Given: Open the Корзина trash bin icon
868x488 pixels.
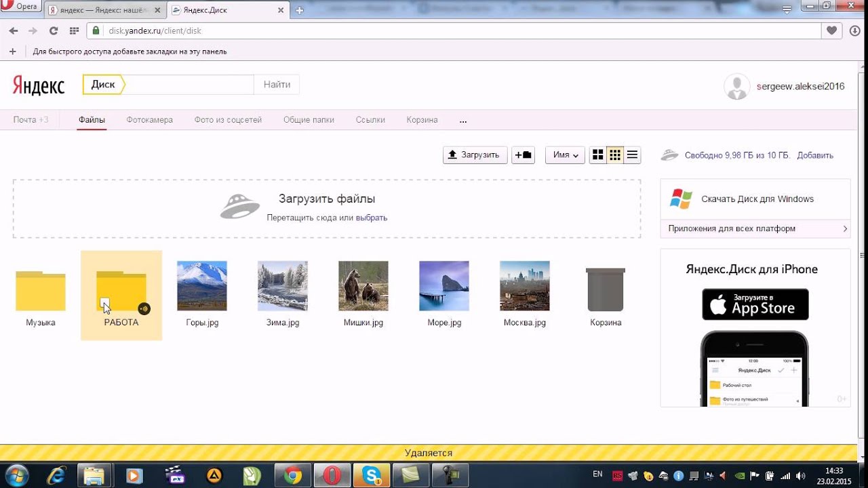Looking at the screenshot, I should 606,290.
